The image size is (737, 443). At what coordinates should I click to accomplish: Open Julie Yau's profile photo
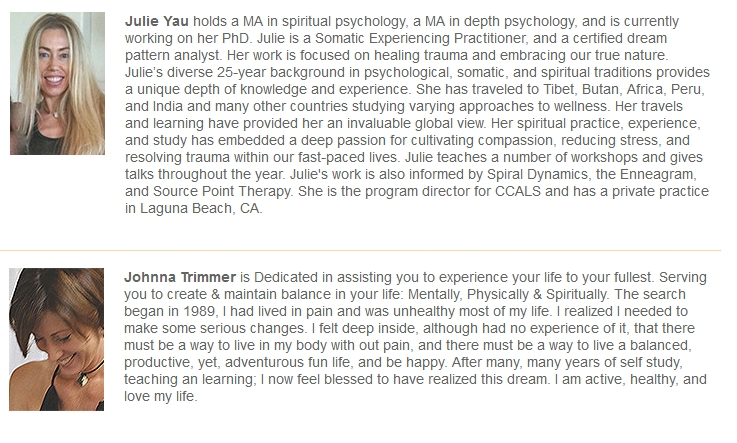pos(57,84)
